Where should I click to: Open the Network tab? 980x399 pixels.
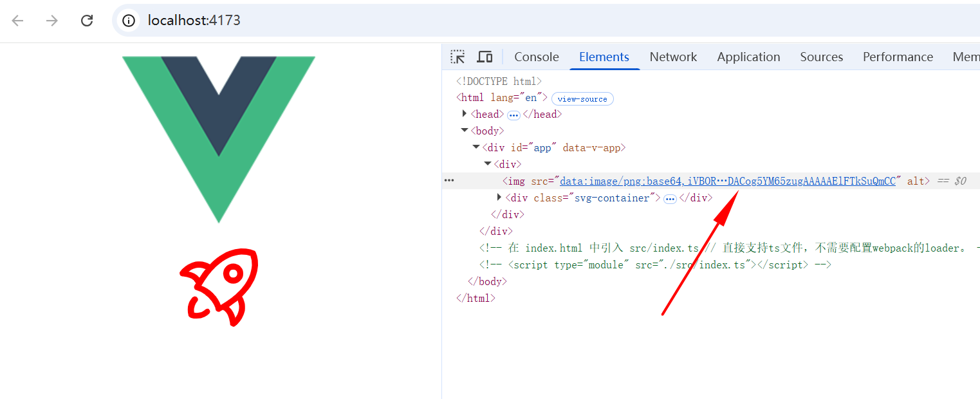673,57
